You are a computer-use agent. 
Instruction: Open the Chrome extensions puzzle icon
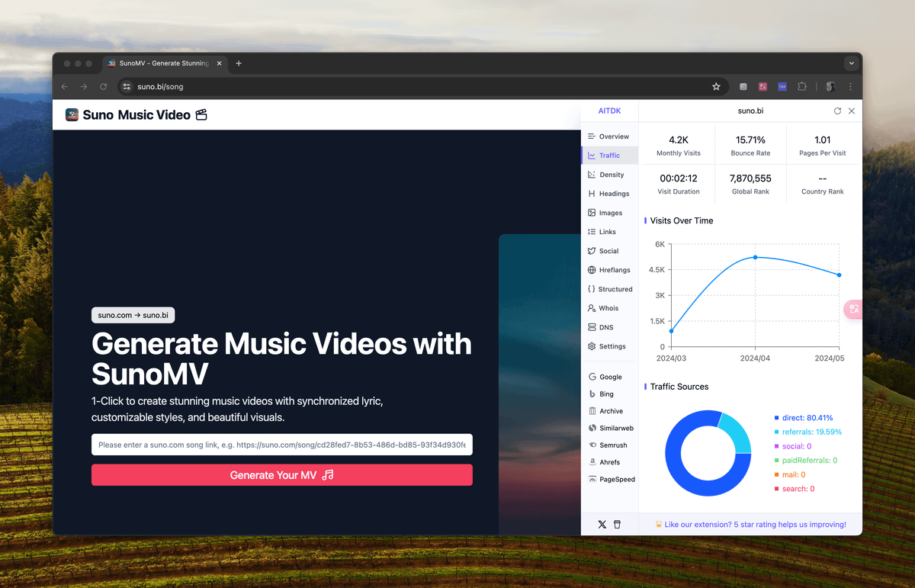tap(801, 87)
